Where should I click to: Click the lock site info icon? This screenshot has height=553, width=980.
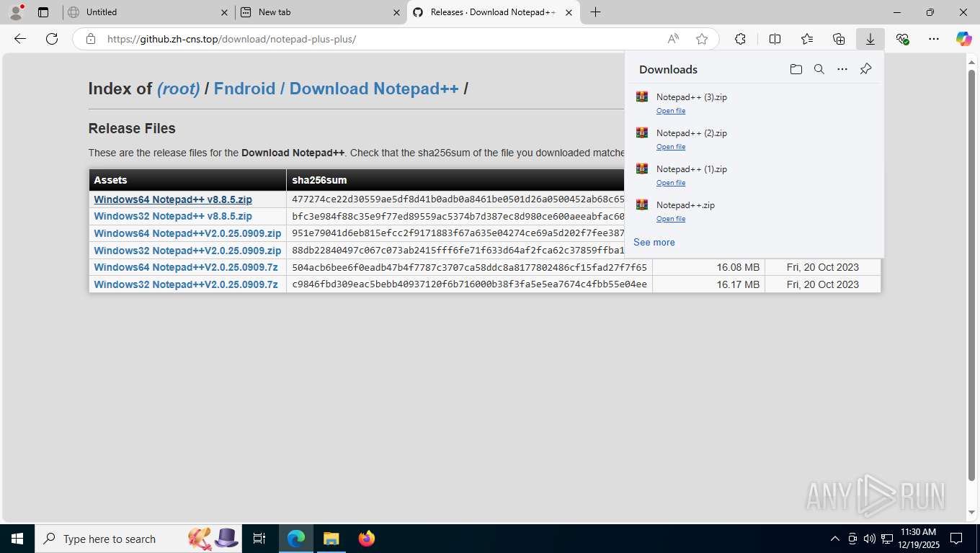click(x=91, y=39)
